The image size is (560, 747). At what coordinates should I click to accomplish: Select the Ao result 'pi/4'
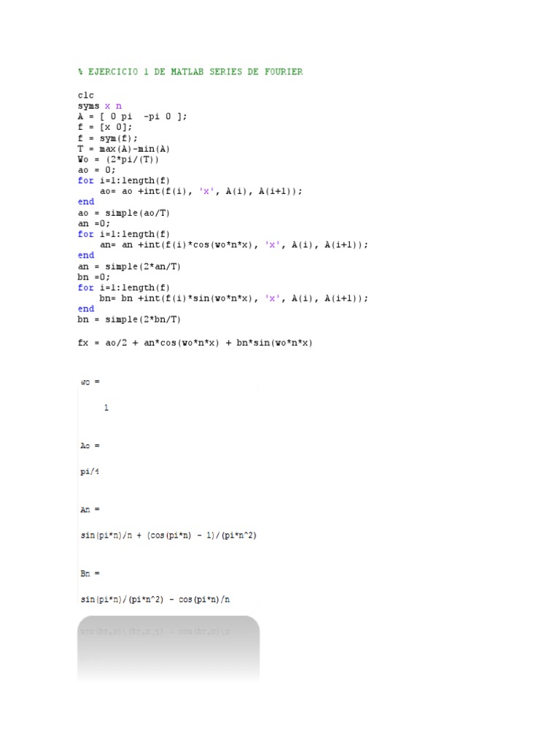point(90,472)
